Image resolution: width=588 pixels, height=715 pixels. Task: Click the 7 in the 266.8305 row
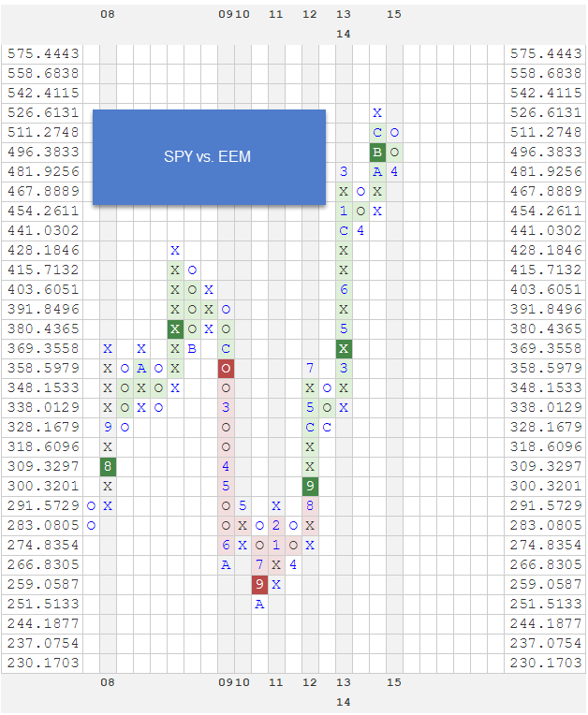pyautogui.click(x=259, y=564)
